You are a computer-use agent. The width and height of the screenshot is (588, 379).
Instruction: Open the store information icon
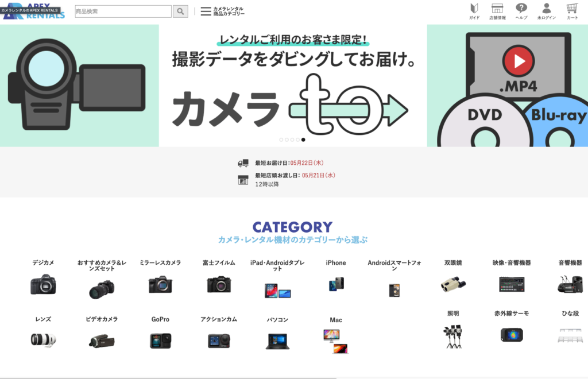[497, 9]
